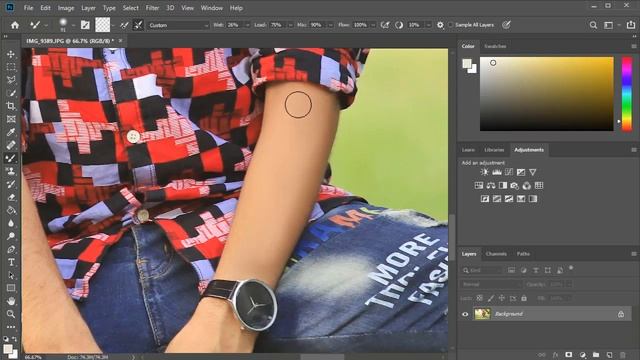Image resolution: width=640 pixels, height=360 pixels.
Task: Switch to the Channels tab
Action: tap(496, 254)
